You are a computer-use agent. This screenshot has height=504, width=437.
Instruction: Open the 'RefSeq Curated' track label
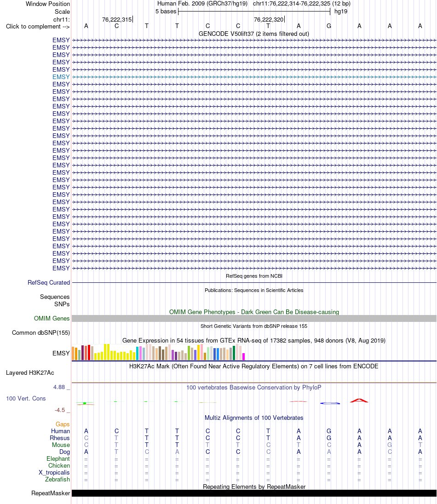pos(49,282)
